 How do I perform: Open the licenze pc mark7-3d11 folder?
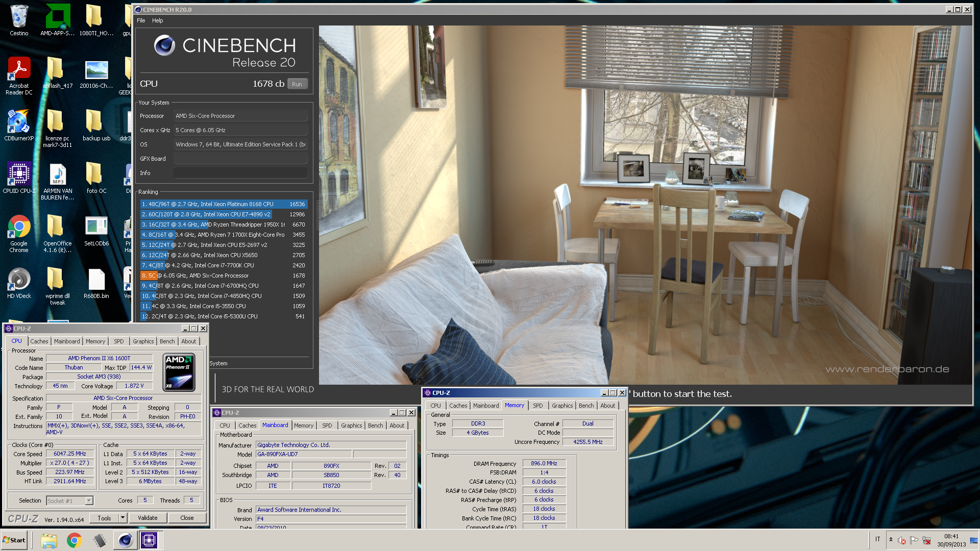click(58, 129)
